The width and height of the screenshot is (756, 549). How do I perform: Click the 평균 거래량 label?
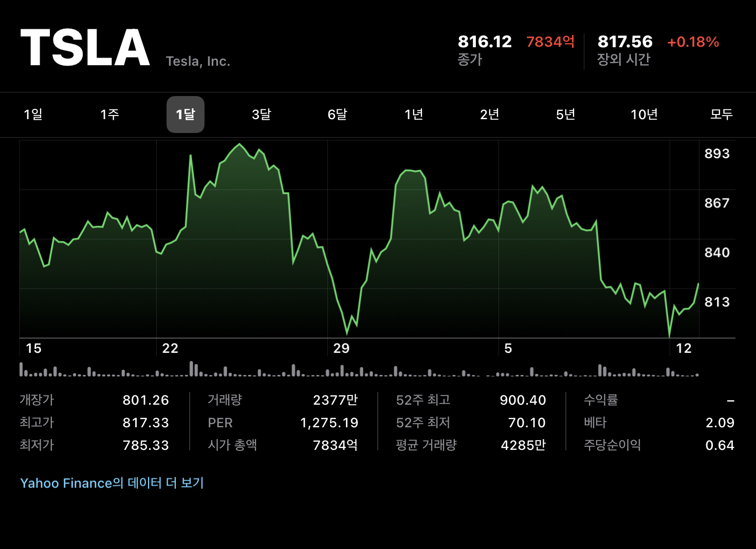click(426, 445)
